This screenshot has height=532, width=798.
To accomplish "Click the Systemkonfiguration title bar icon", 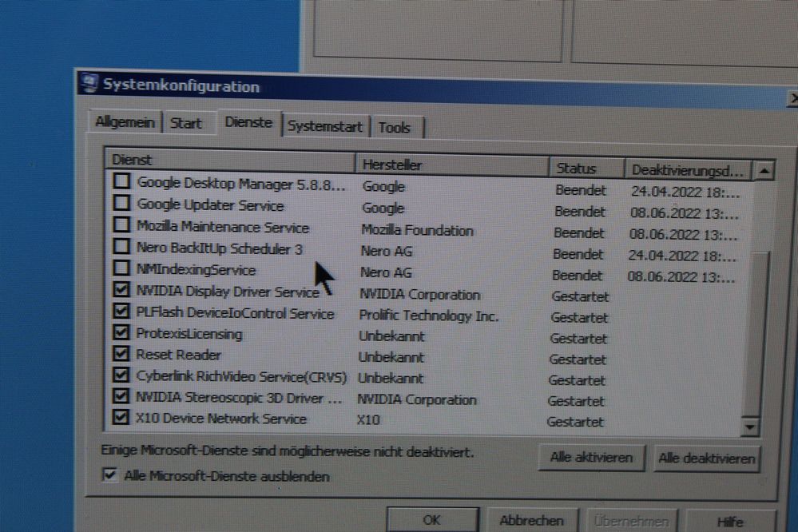I will pos(89,83).
